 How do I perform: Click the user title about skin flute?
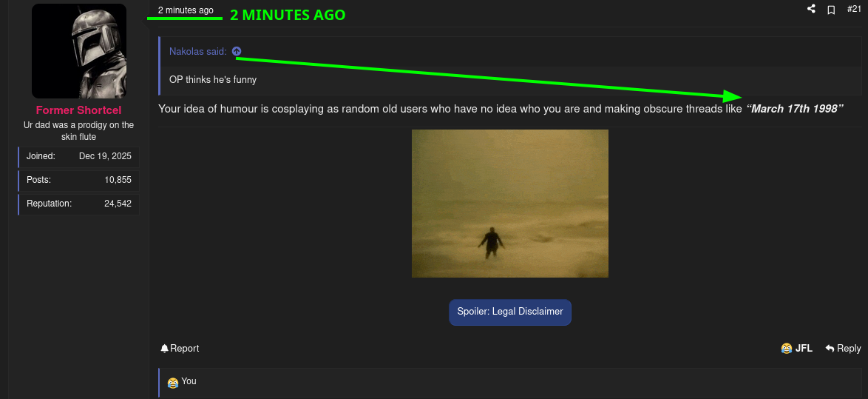pos(78,131)
